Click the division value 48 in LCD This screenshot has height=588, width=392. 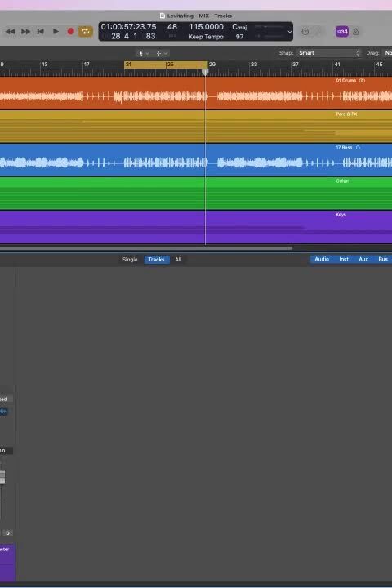[x=172, y=27]
